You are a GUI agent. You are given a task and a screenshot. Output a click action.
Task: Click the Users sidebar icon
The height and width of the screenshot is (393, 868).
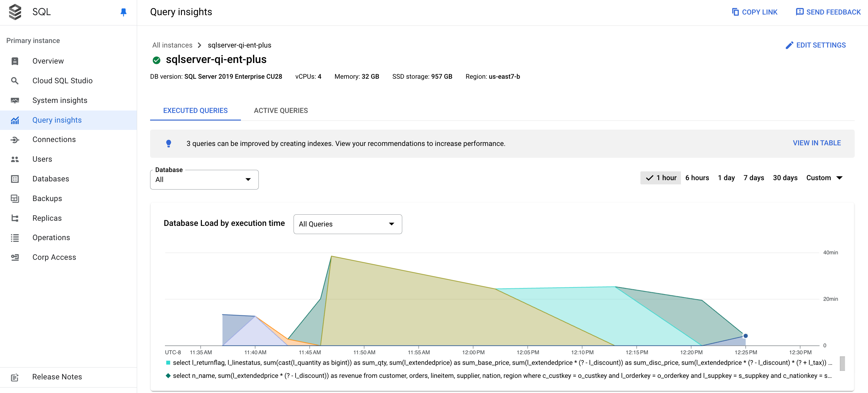pos(15,160)
